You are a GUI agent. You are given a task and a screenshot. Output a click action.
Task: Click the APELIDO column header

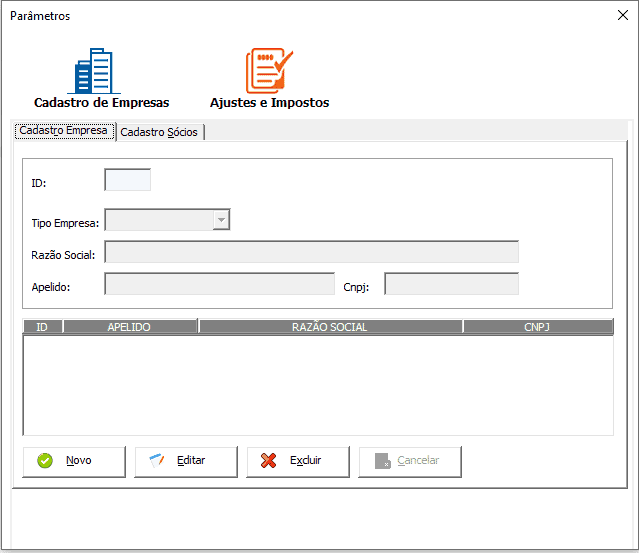click(130, 327)
